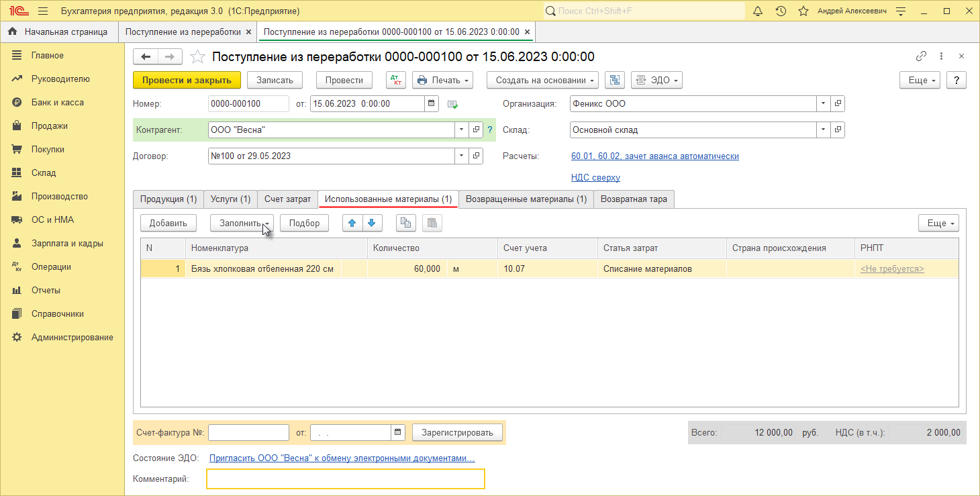Click Добавить row button
980x496 pixels.
click(168, 224)
